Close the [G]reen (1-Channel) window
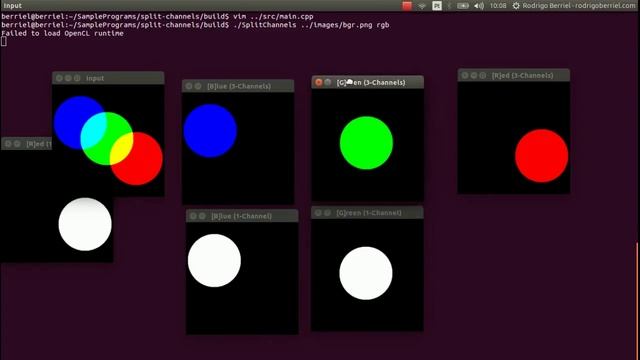 pos(318,213)
